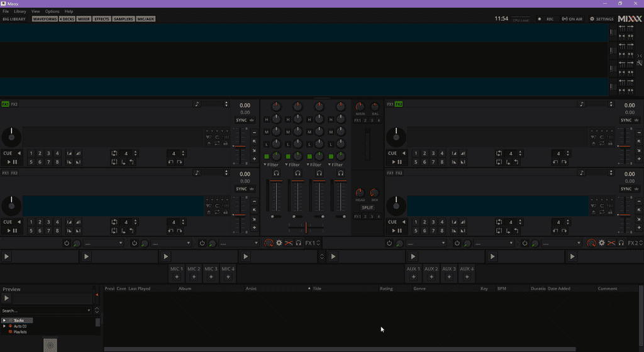Power on the first effect slot of FX2
The width and height of the screenshot is (644, 352).
pos(389,243)
